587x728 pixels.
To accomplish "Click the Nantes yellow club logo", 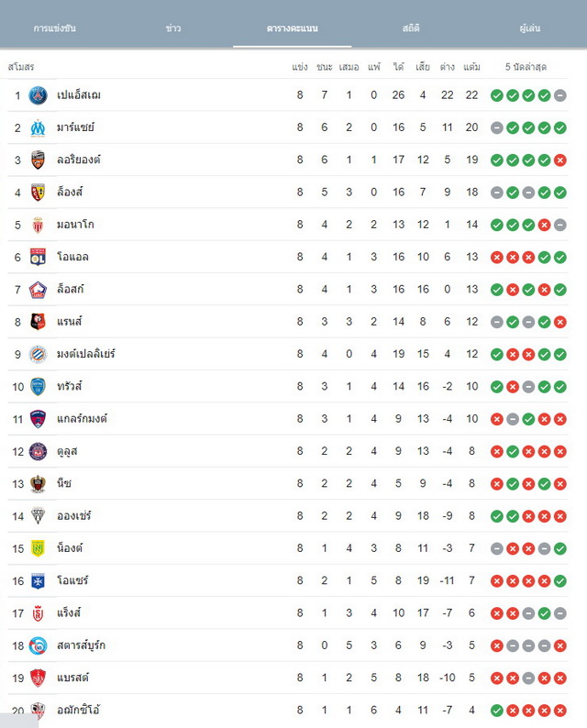I will (x=38, y=548).
